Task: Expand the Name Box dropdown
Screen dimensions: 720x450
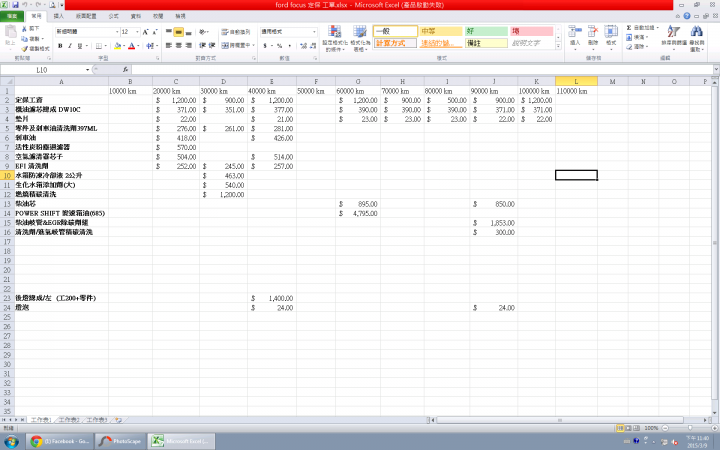Action: (87, 70)
